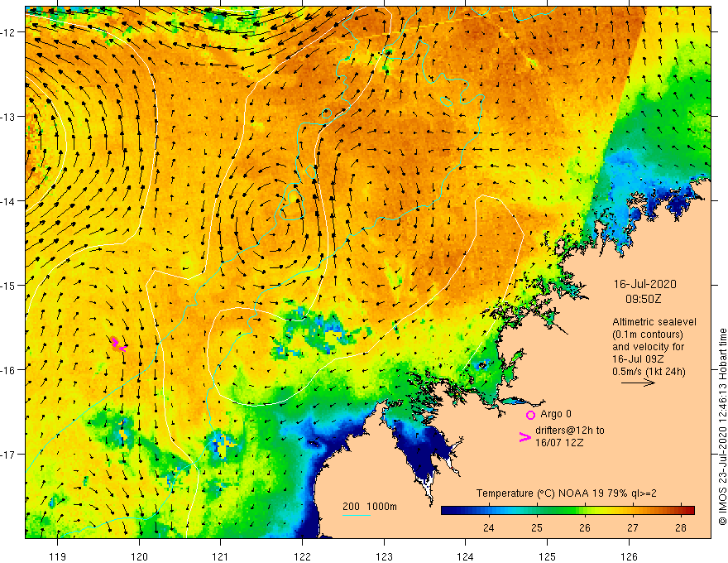
Task: Click the 'Argo 0' legend label
Action: pyautogui.click(x=556, y=414)
